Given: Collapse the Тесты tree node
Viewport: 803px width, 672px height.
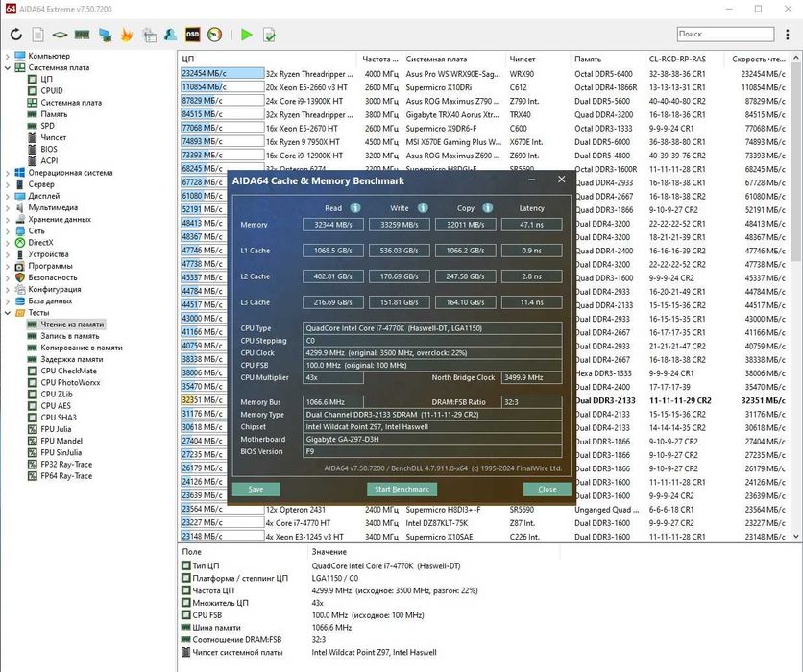Looking at the screenshot, I should [x=8, y=312].
